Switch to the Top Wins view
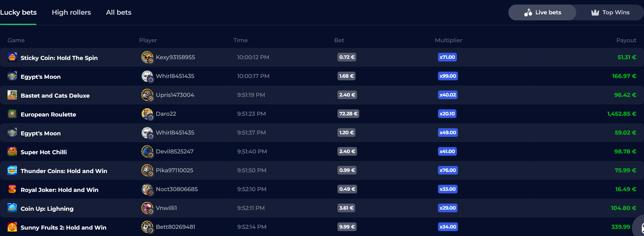644x236 pixels. [610, 12]
